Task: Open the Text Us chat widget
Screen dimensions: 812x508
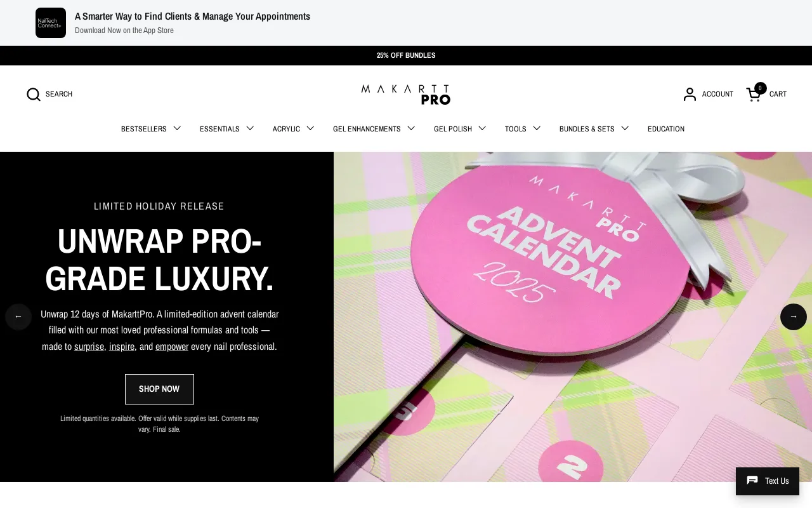Action: coord(768,481)
